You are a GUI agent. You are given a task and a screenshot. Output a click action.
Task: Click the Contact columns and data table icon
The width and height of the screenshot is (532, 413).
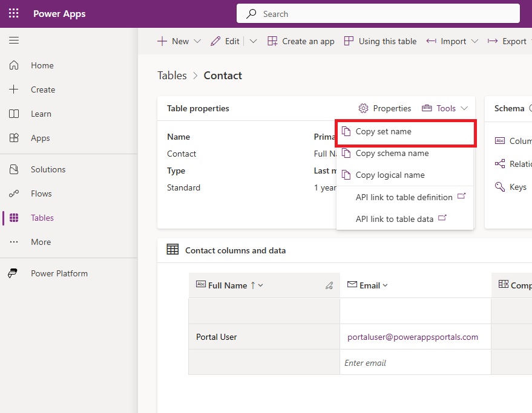[x=172, y=250]
